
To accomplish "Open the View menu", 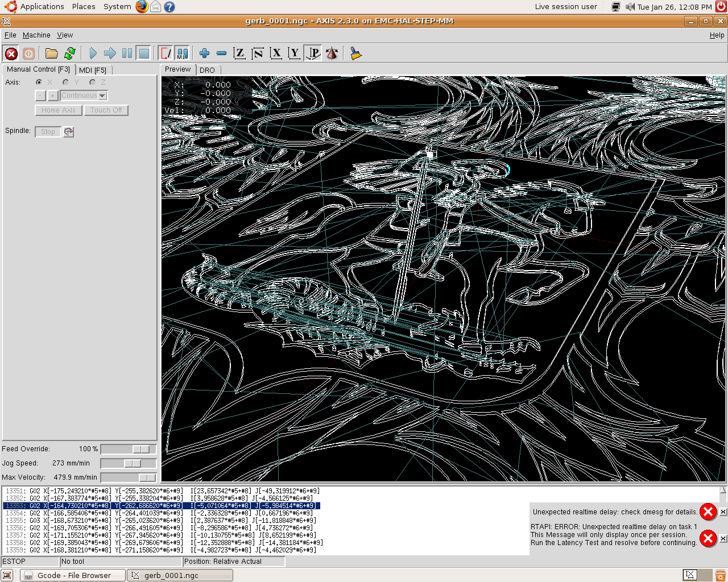I will tap(65, 35).
